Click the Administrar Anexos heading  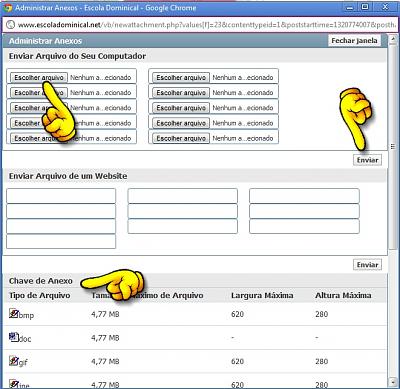45,41
